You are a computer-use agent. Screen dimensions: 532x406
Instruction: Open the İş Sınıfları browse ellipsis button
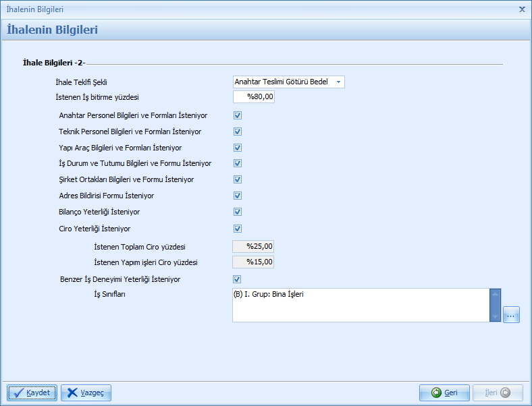pos(511,315)
